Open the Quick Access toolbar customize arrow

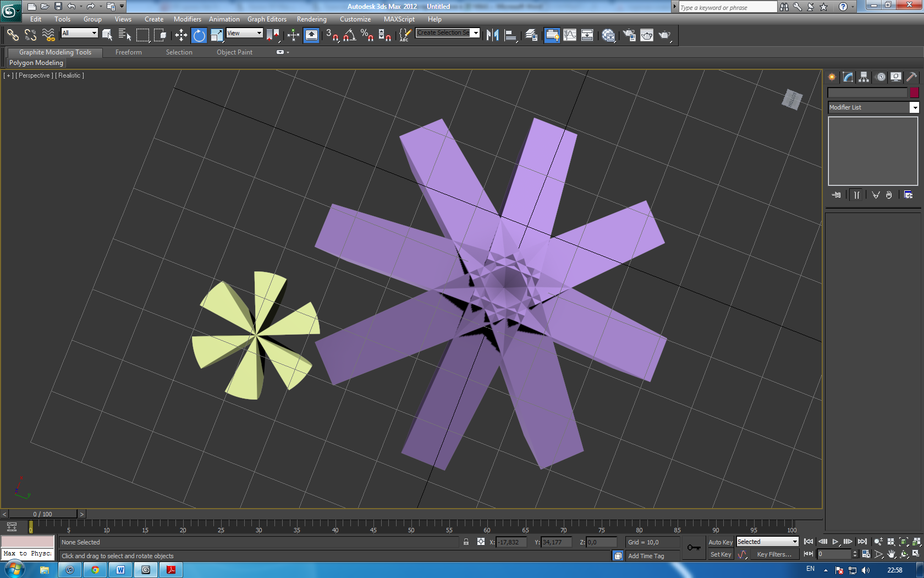(122, 7)
